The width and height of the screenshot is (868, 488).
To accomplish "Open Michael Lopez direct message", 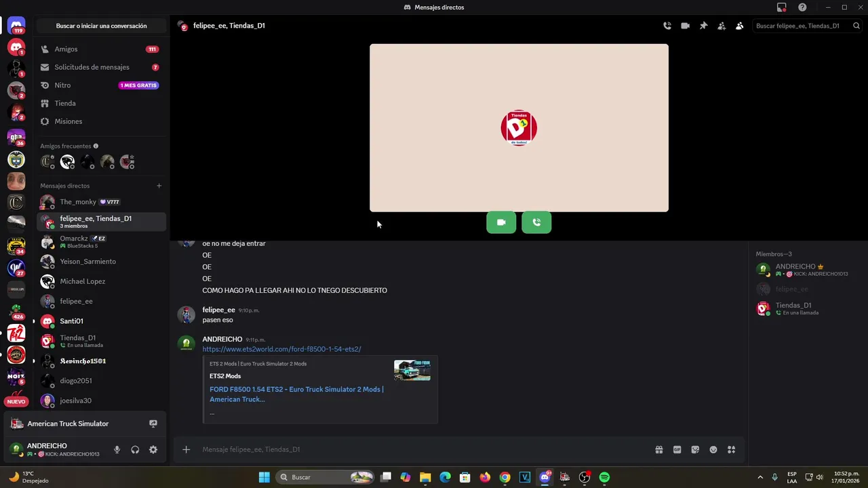I will click(101, 281).
